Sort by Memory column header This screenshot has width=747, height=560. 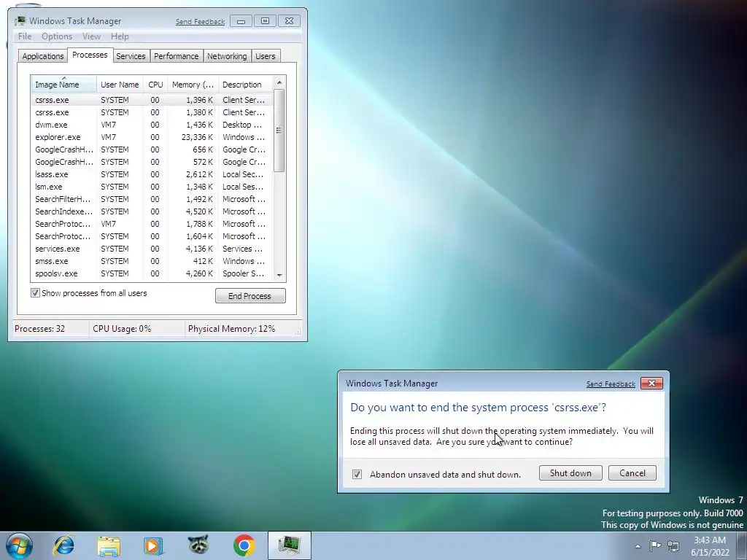pyautogui.click(x=193, y=85)
